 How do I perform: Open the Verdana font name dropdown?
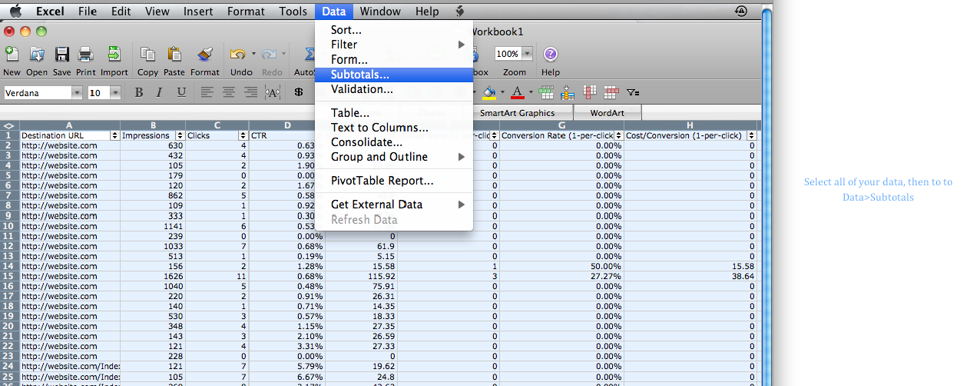click(77, 92)
